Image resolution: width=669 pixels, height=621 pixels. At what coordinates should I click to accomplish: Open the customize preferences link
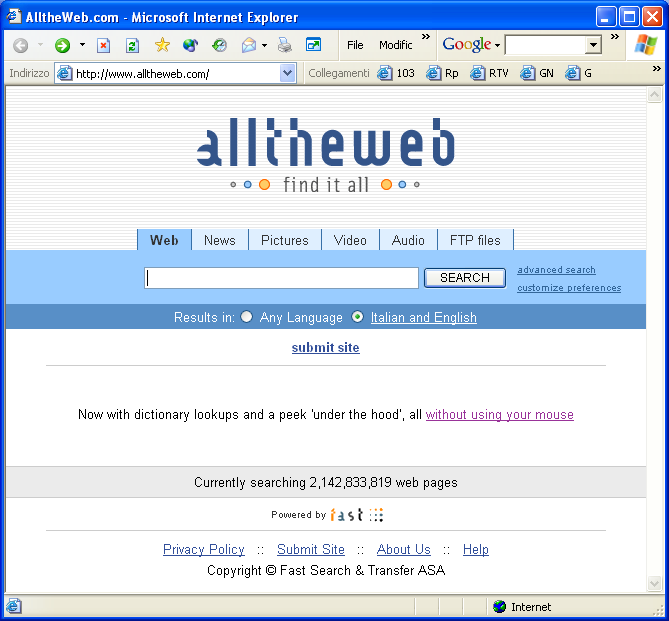point(569,288)
